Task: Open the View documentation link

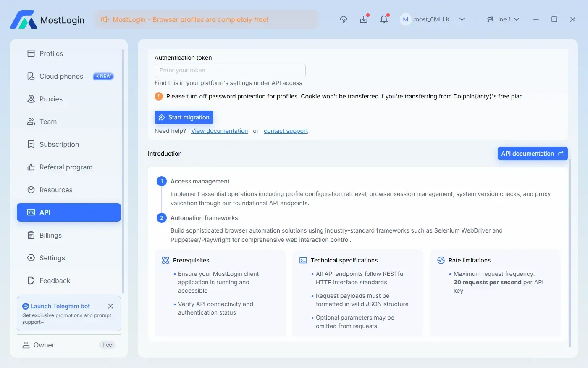Action: coord(219,131)
